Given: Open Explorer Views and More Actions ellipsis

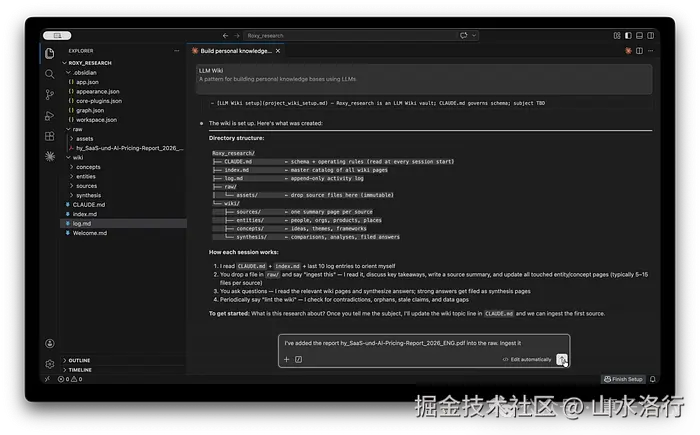Looking at the screenshot, I should tap(177, 51).
